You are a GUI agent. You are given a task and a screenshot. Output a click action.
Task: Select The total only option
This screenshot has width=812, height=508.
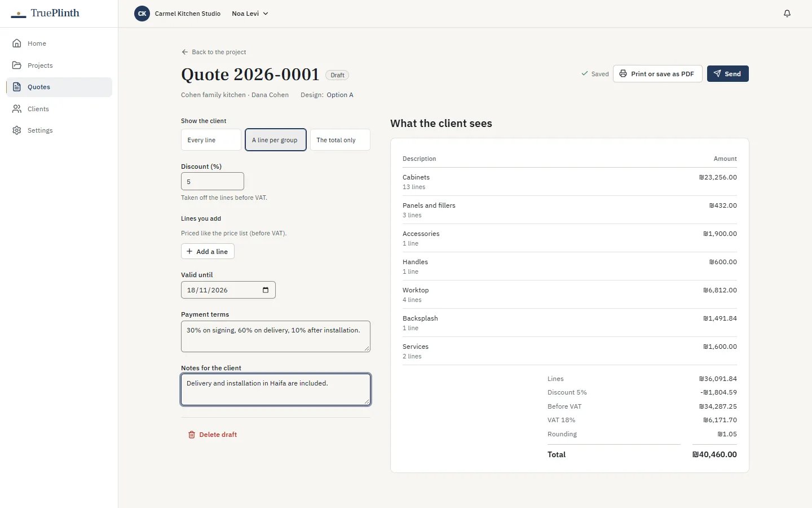[340, 140]
